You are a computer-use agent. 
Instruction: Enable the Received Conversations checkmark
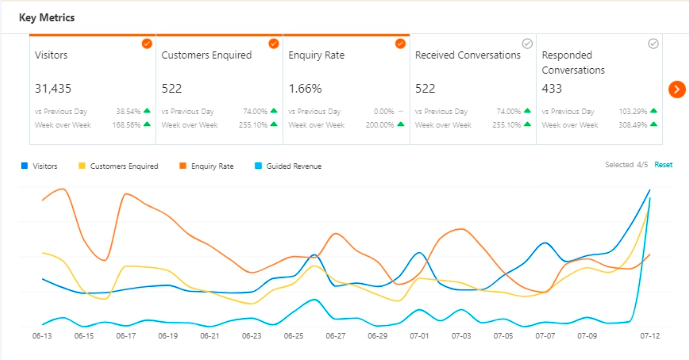527,44
